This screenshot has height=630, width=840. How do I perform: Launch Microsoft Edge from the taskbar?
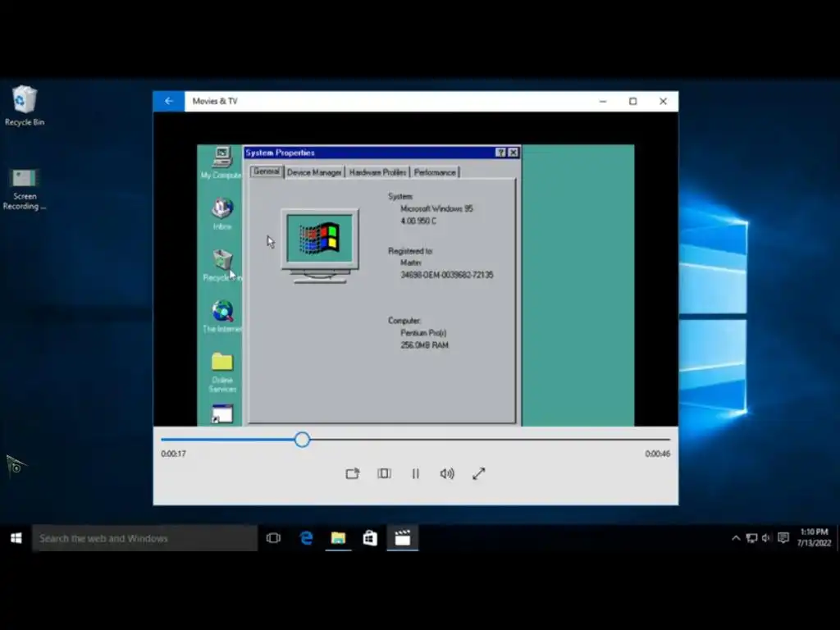[306, 538]
